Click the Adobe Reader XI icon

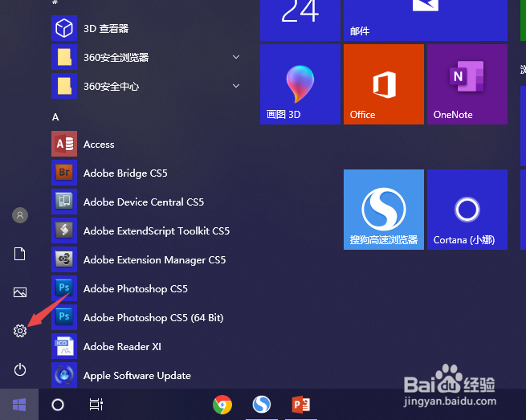pyautogui.click(x=64, y=346)
